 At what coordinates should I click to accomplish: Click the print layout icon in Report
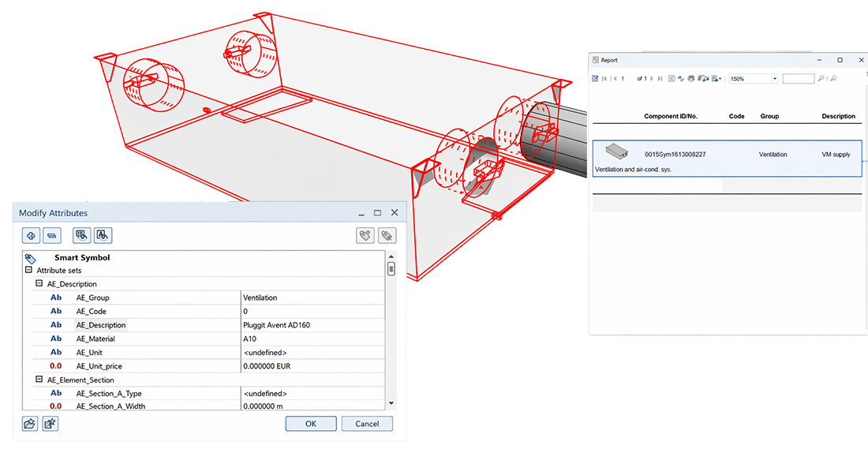[703, 79]
